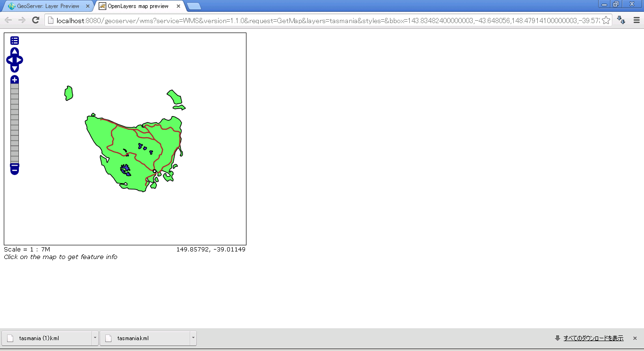Open the downloaded tasmania.kml file
This screenshot has width=644, height=351.
(144, 338)
